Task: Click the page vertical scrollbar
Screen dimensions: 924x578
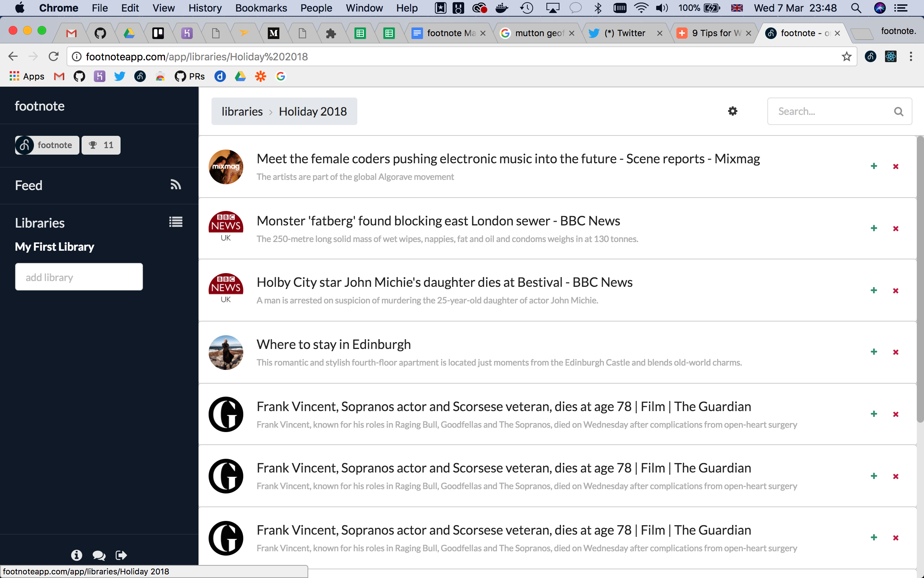Action: point(920,279)
